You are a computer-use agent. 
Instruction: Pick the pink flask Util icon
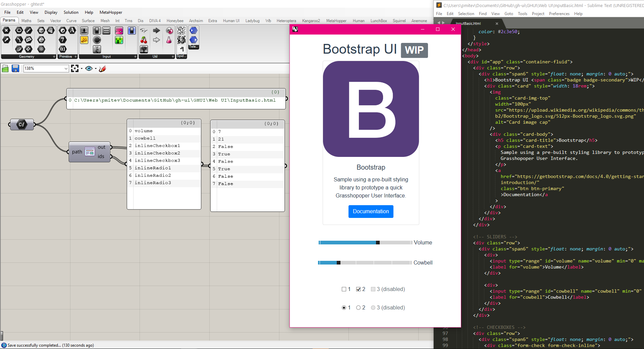pos(169,40)
